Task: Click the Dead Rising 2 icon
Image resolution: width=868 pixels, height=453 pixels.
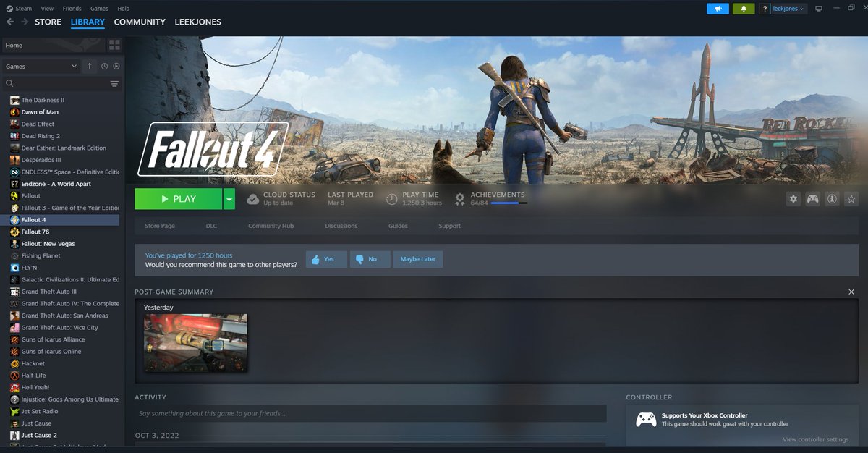Action: pos(14,136)
